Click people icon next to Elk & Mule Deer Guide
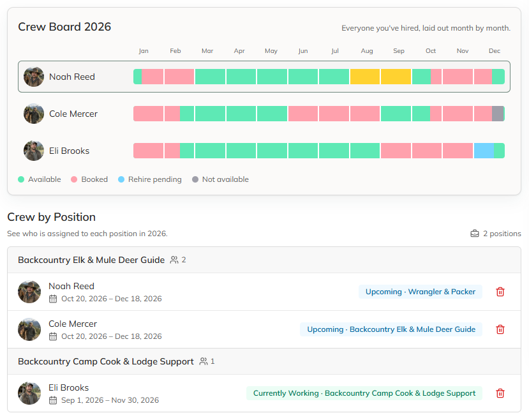The width and height of the screenshot is (529, 420). coord(174,260)
